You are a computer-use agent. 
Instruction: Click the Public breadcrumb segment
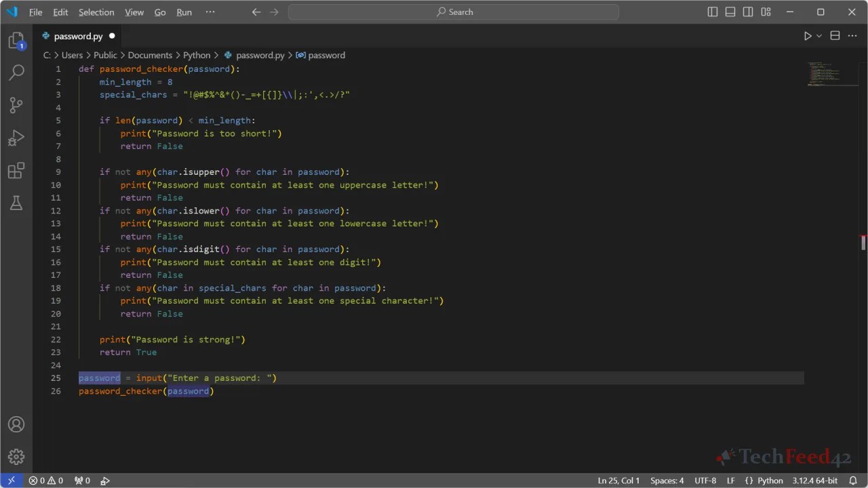(105, 56)
